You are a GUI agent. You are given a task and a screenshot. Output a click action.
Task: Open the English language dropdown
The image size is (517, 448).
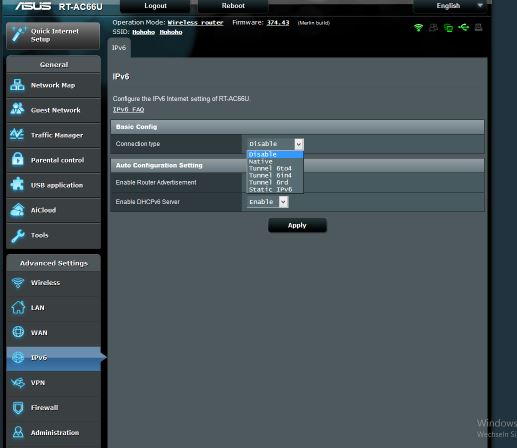[x=451, y=6]
